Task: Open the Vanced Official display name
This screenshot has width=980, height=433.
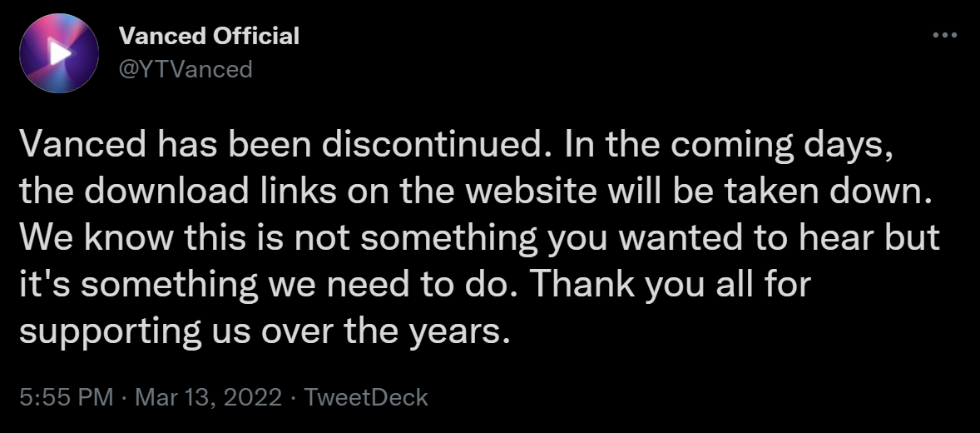Action: pyautogui.click(x=209, y=37)
